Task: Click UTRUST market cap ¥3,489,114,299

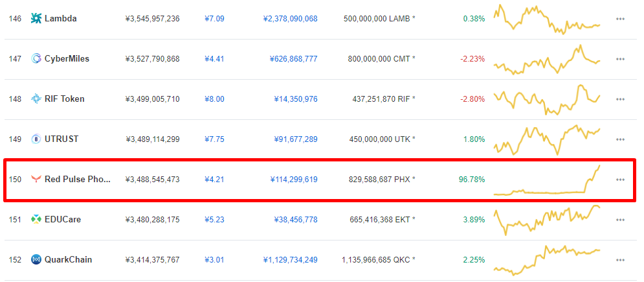Action: 152,139
